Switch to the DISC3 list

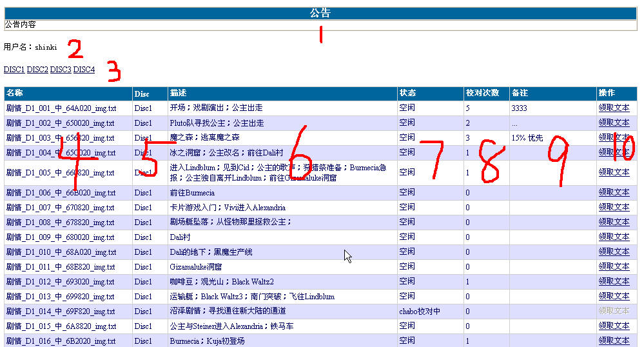(x=61, y=70)
